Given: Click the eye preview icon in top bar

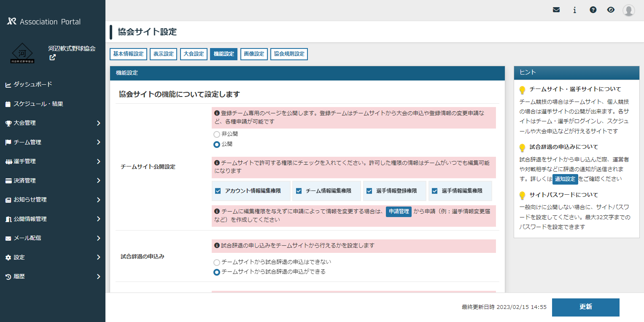Looking at the screenshot, I should coord(611,9).
